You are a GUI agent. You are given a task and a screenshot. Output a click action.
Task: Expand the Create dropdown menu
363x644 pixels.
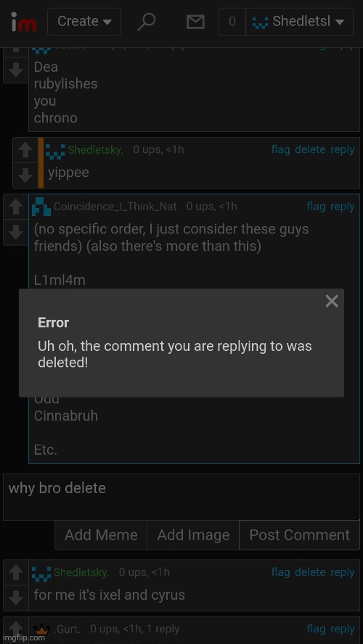84,21
